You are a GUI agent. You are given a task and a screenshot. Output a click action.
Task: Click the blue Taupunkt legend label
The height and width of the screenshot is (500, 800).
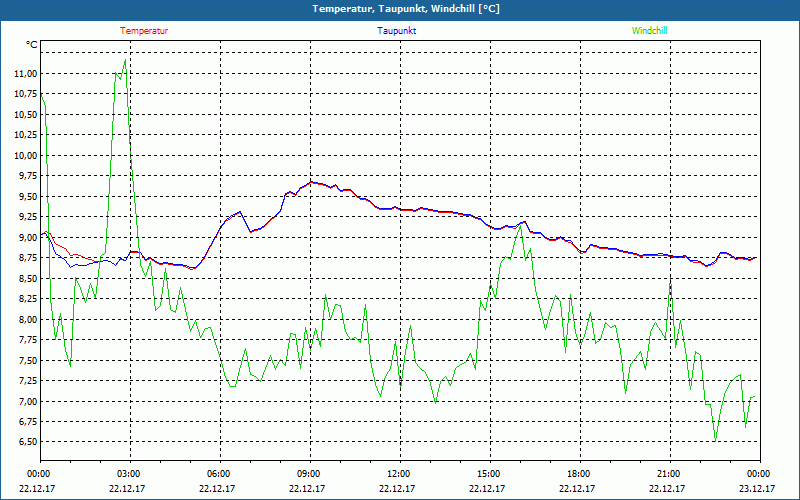coord(397,31)
